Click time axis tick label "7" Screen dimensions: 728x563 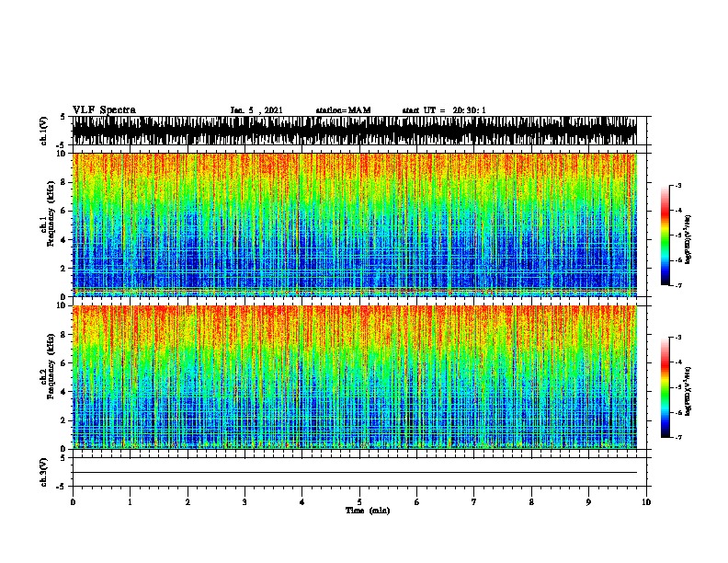point(474,502)
